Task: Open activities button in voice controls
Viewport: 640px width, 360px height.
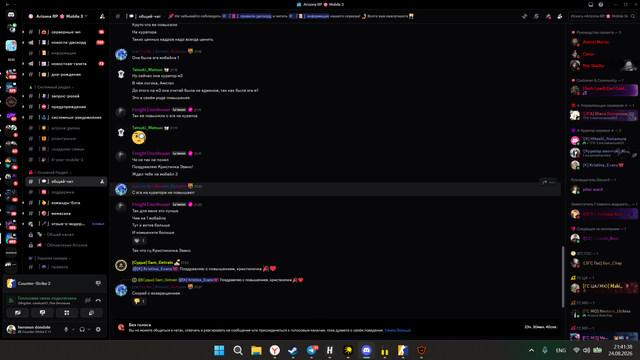Action: click(x=67, y=313)
